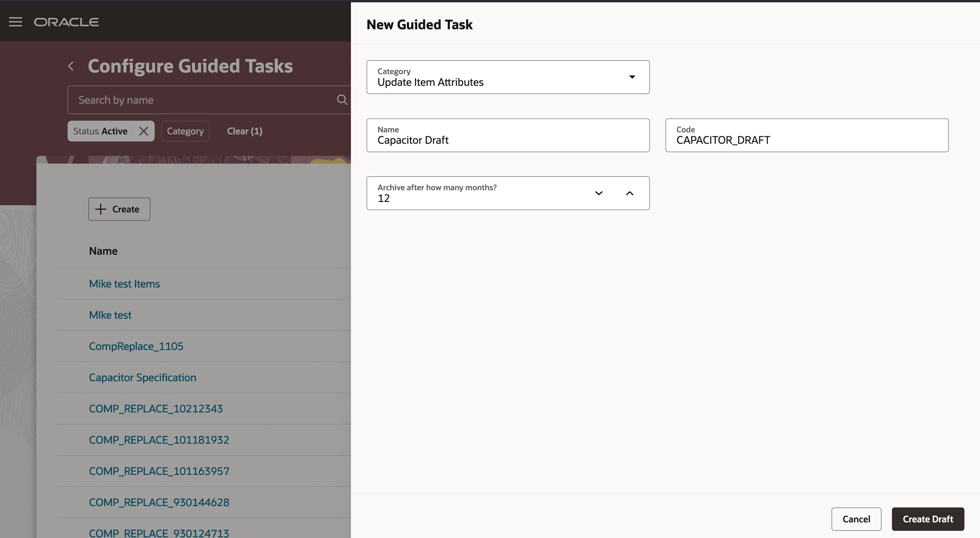Open the CompReplace_1105 task link
Screen dimensions: 980x538
coord(136,346)
